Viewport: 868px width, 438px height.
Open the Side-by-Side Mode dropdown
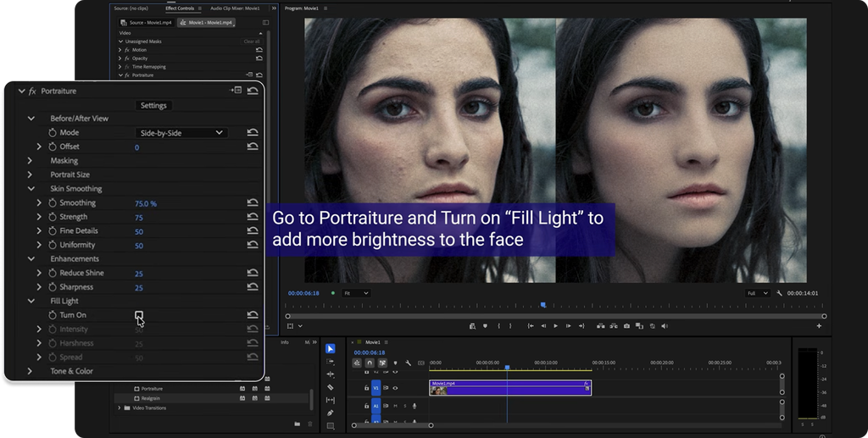click(181, 133)
